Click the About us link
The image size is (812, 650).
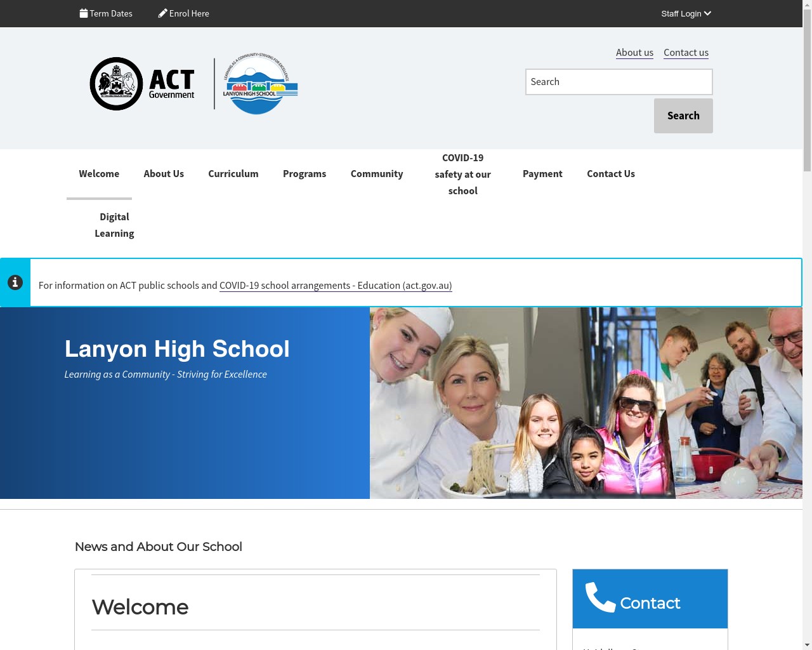point(634,52)
